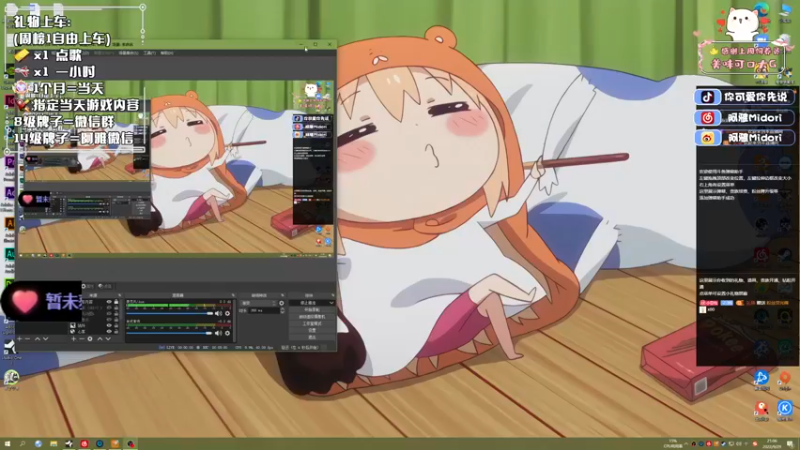Expand the stop streaming button dropdown arrow
This screenshot has width=800, height=450.
[332, 303]
